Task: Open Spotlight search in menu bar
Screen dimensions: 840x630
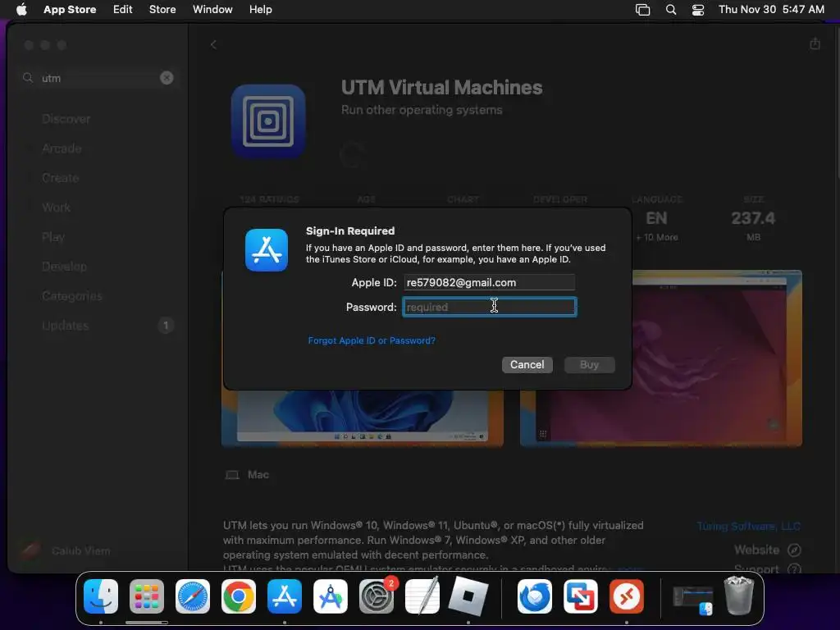Action: coord(671,10)
